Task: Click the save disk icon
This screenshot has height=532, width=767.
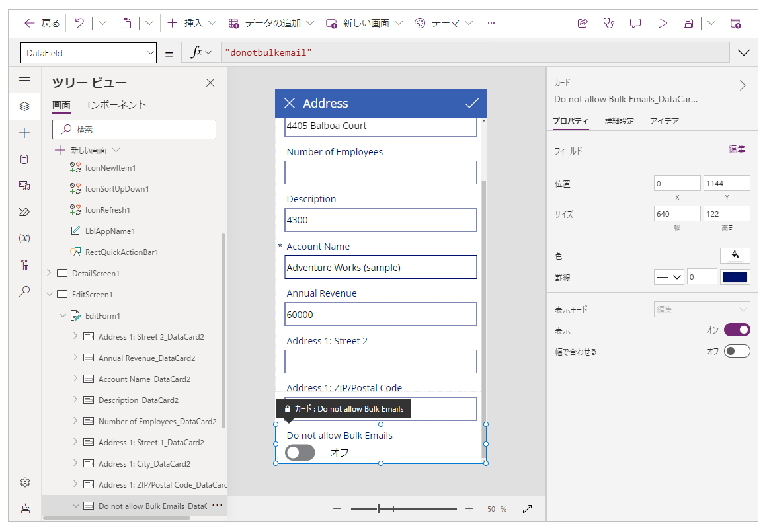Action: point(688,23)
